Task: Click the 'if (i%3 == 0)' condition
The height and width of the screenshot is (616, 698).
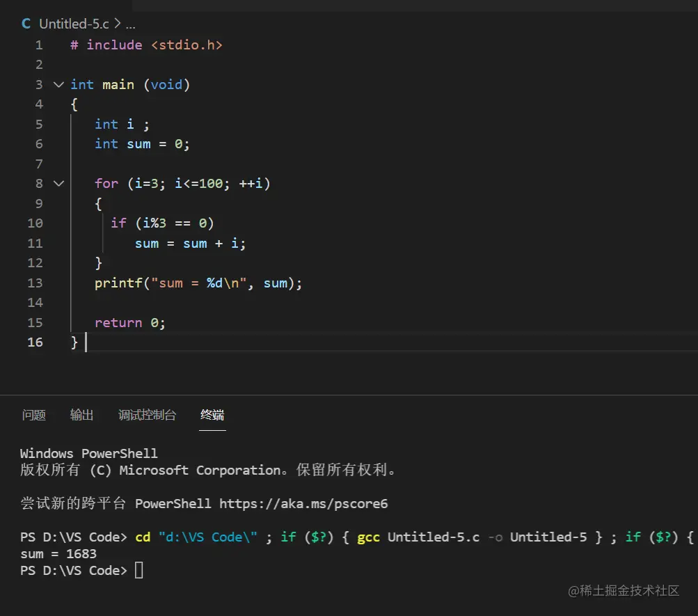Action: click(x=162, y=223)
